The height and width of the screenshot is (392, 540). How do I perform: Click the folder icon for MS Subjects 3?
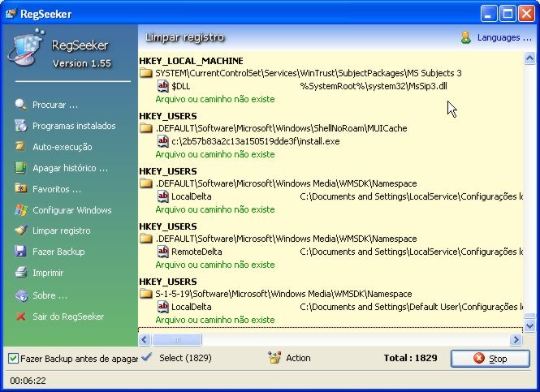(146, 73)
